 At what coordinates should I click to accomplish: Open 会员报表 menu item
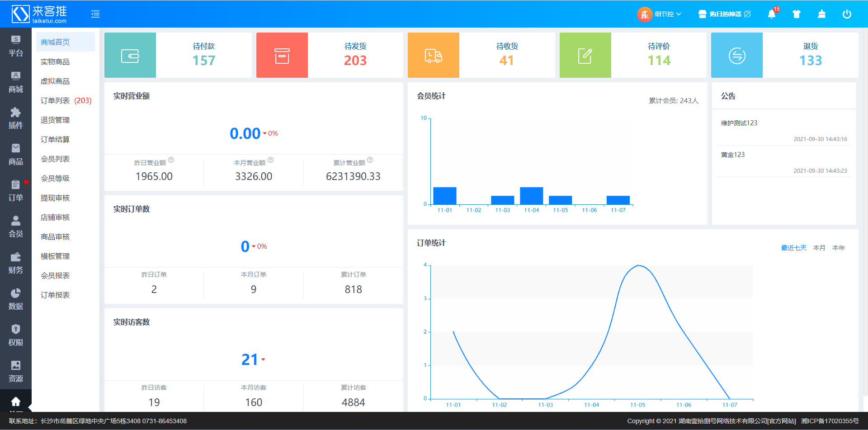(x=66, y=275)
